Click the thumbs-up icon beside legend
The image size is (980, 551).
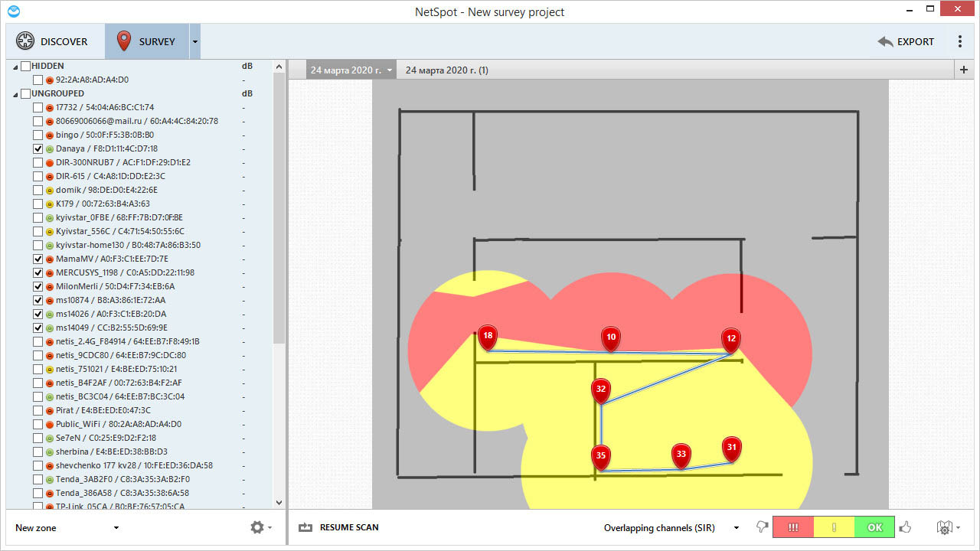pyautogui.click(x=906, y=527)
